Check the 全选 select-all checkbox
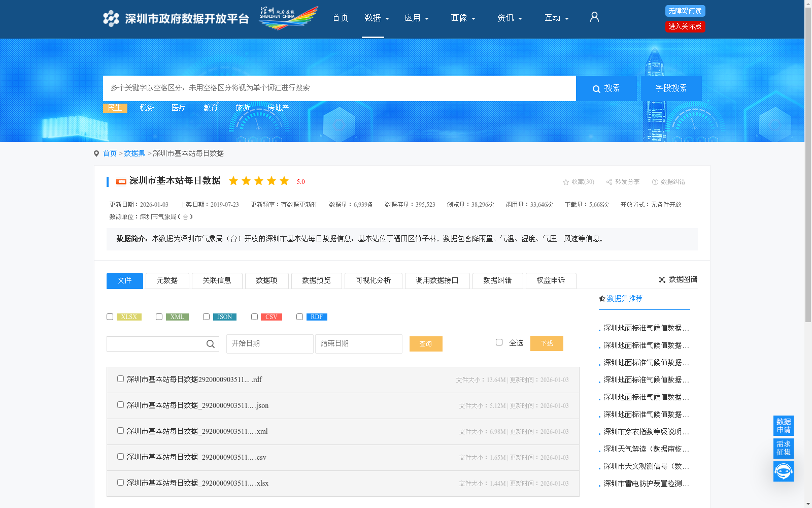Screen dimensions: 812x508 pyautogui.click(x=499, y=342)
